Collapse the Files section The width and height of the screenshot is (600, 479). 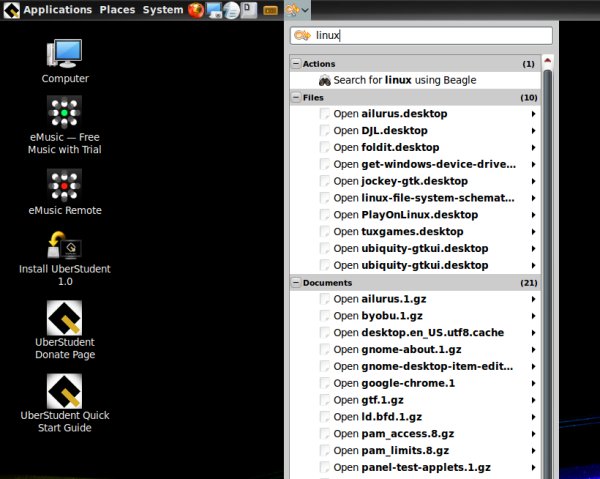296,97
